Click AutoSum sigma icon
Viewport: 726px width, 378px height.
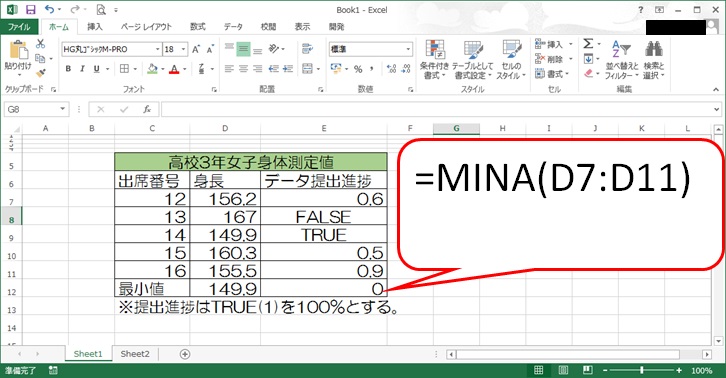(x=588, y=44)
